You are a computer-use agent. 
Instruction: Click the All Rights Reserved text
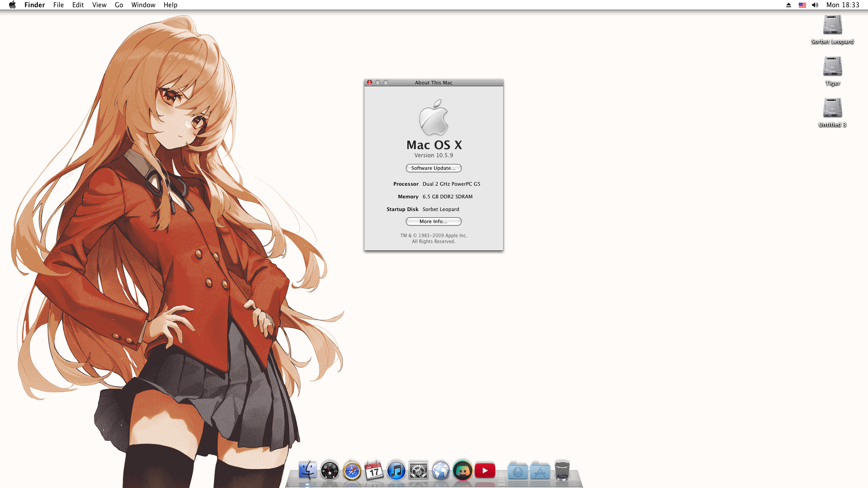pos(434,241)
